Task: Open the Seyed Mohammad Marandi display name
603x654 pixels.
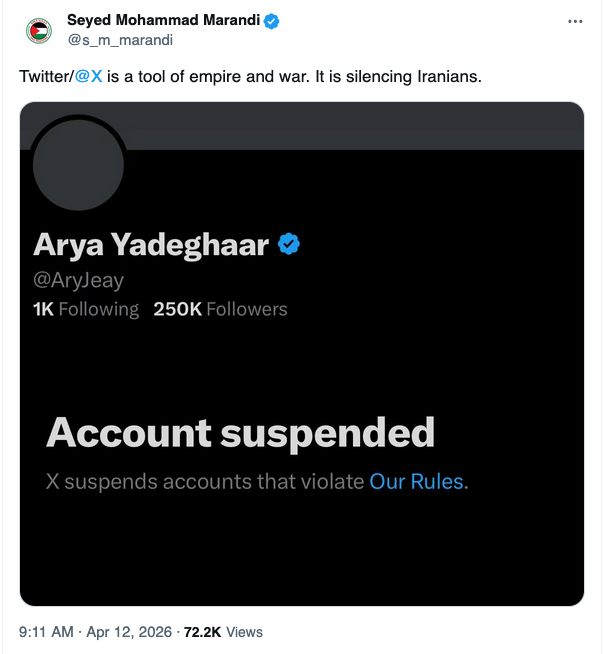Action: click(158, 21)
